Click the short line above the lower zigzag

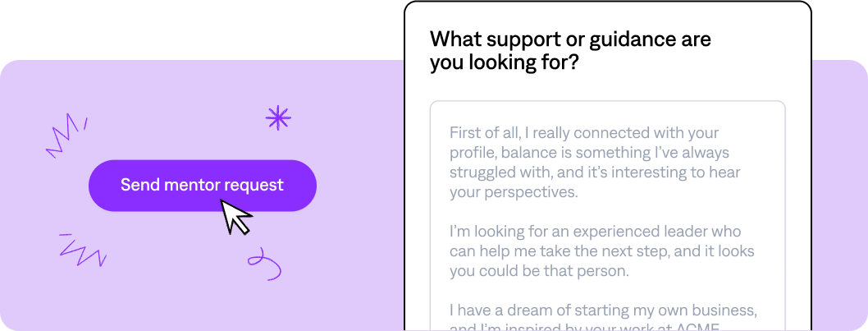[66, 235]
